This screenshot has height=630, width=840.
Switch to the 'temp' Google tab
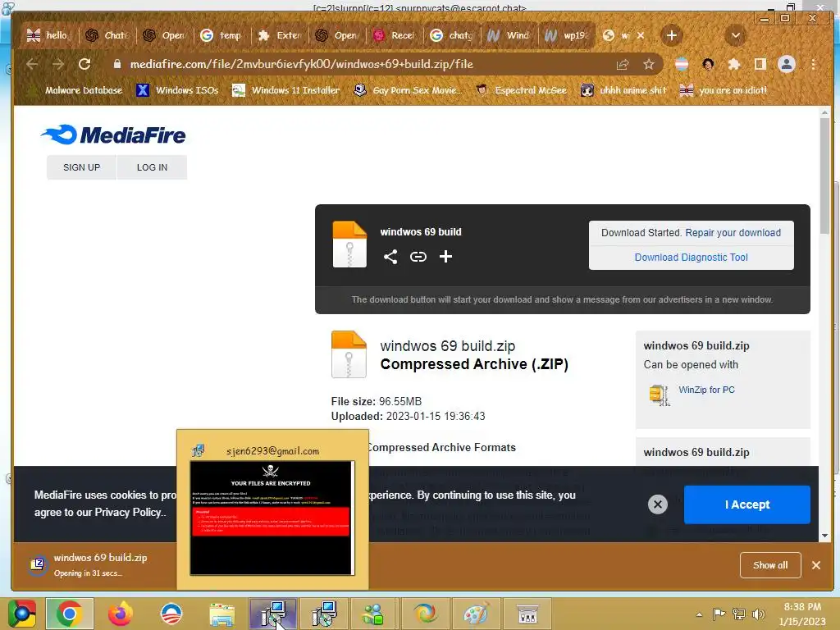(221, 35)
